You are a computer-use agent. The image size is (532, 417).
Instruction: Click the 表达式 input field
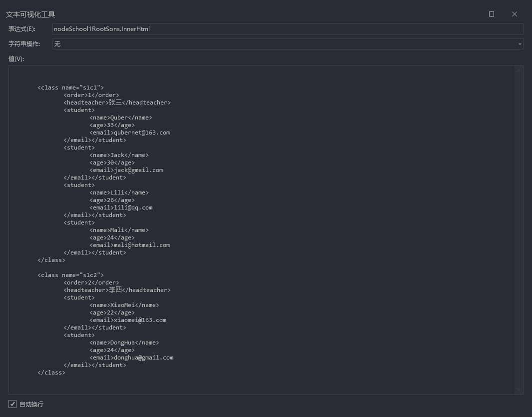tap(287, 29)
